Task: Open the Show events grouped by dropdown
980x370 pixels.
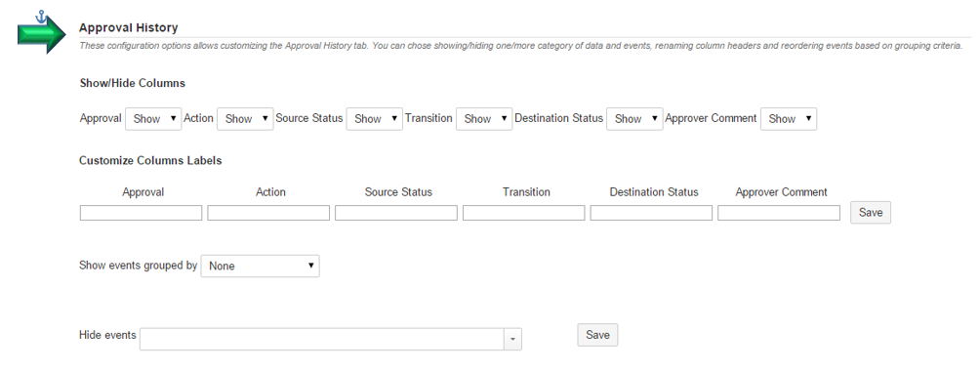Action: pyautogui.click(x=260, y=266)
